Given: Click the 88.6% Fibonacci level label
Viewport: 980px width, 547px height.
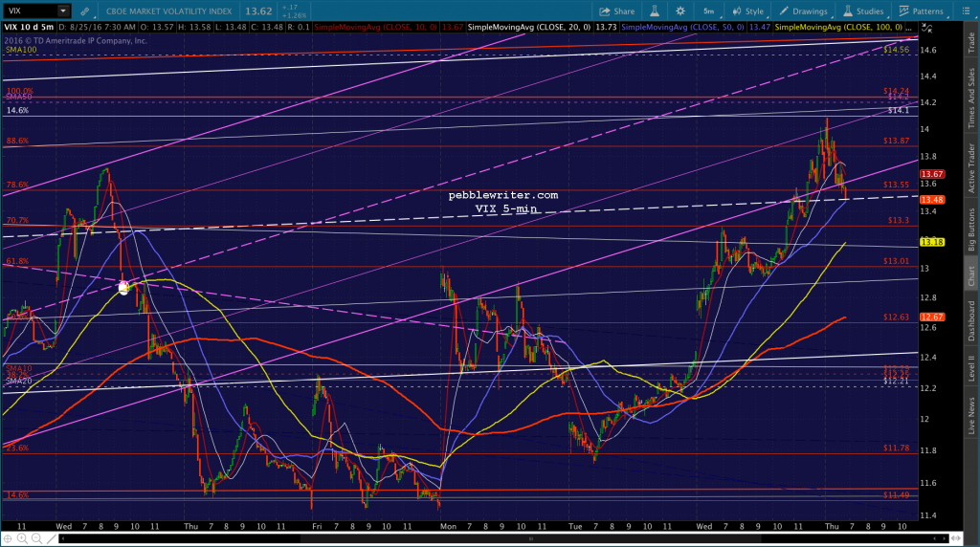Looking at the screenshot, I should click(x=17, y=142).
